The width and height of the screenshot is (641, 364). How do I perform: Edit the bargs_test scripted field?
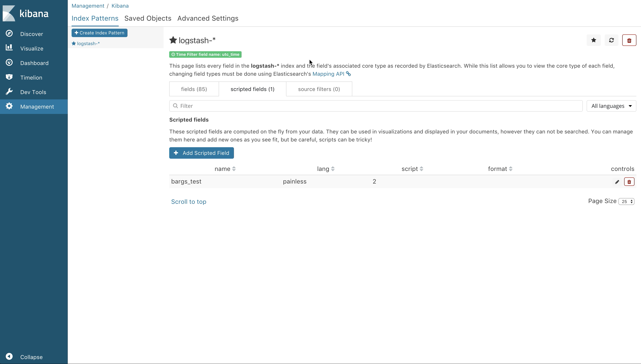point(617,182)
